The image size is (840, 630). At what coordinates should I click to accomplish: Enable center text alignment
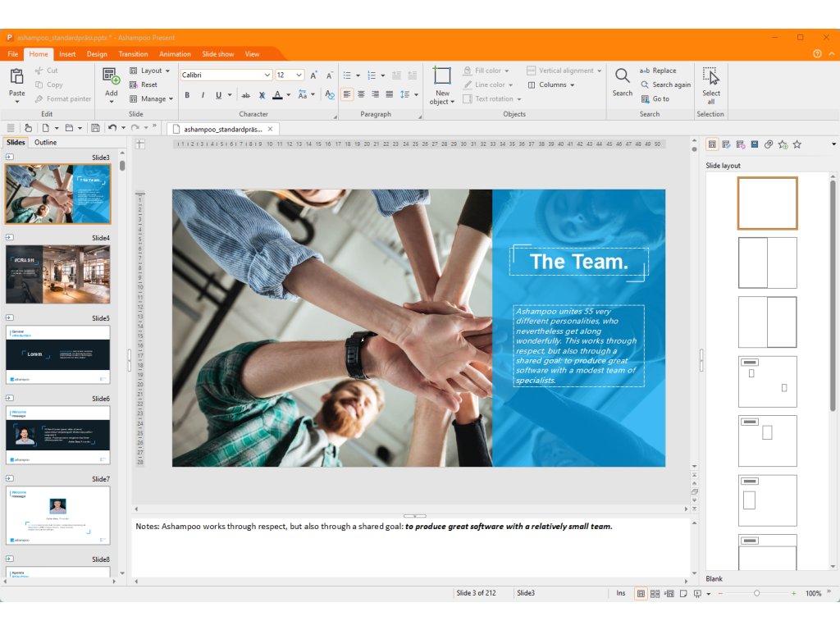click(x=361, y=94)
